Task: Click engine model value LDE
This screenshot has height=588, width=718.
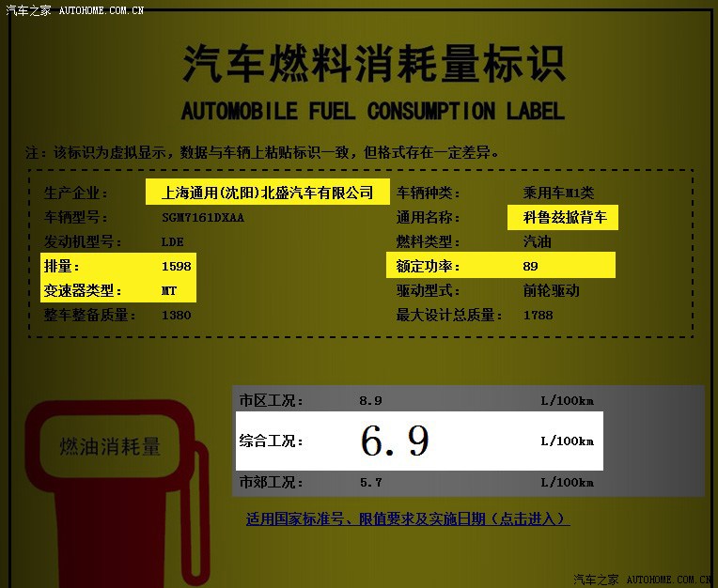Action: tap(173, 241)
